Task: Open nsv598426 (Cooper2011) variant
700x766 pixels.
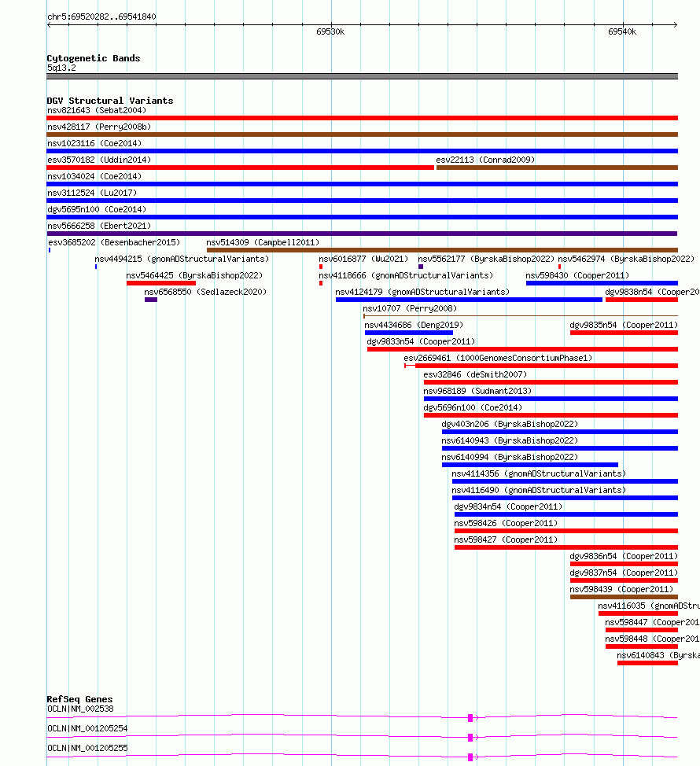Action: coord(506,525)
